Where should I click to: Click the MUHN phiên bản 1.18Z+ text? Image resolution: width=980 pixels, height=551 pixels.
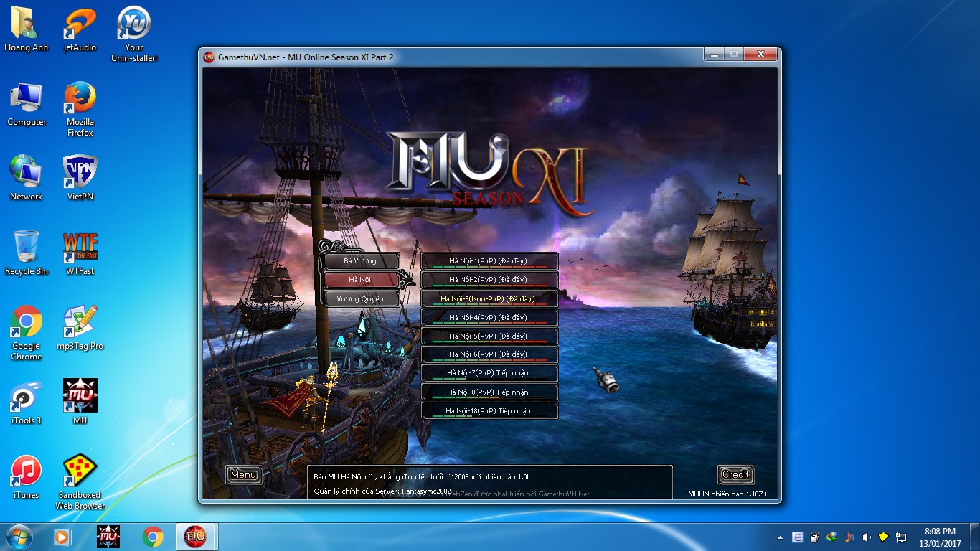point(727,494)
